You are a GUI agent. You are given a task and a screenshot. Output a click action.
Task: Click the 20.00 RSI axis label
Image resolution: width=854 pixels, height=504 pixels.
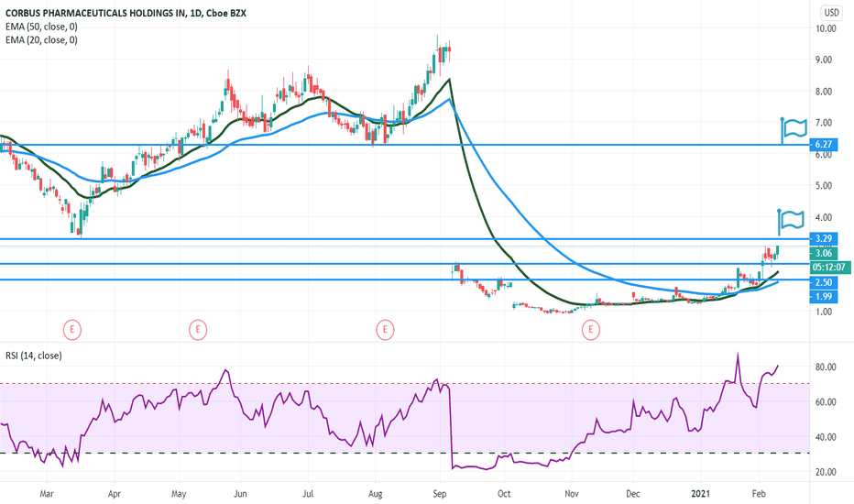pos(825,473)
